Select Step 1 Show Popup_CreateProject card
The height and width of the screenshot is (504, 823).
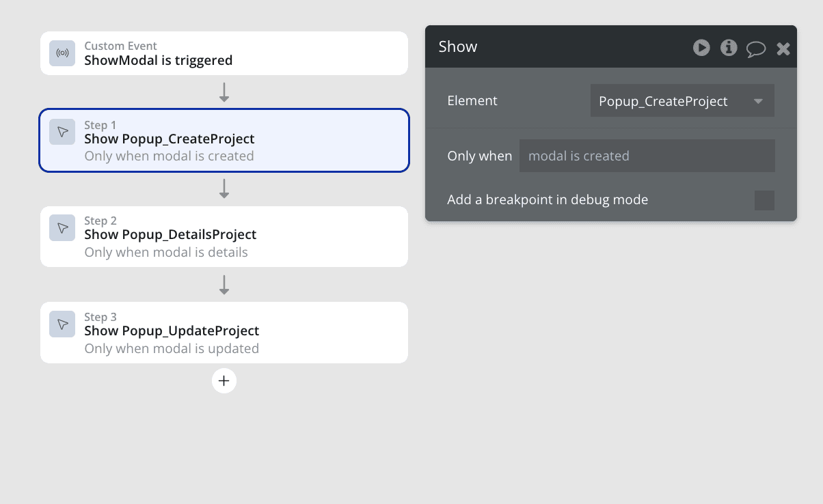(x=224, y=140)
